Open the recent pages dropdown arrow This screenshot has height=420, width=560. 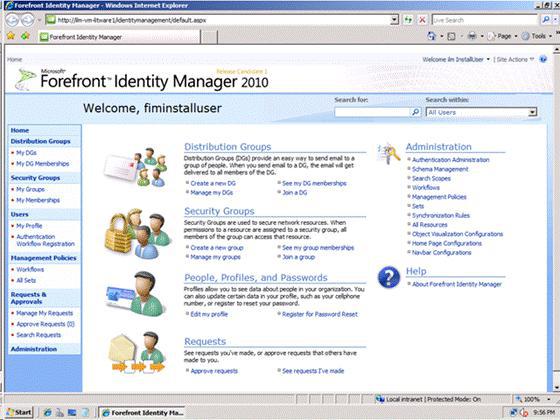click(x=39, y=20)
